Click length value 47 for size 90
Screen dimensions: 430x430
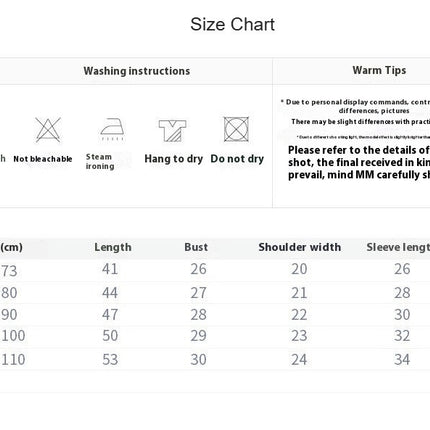pos(110,315)
